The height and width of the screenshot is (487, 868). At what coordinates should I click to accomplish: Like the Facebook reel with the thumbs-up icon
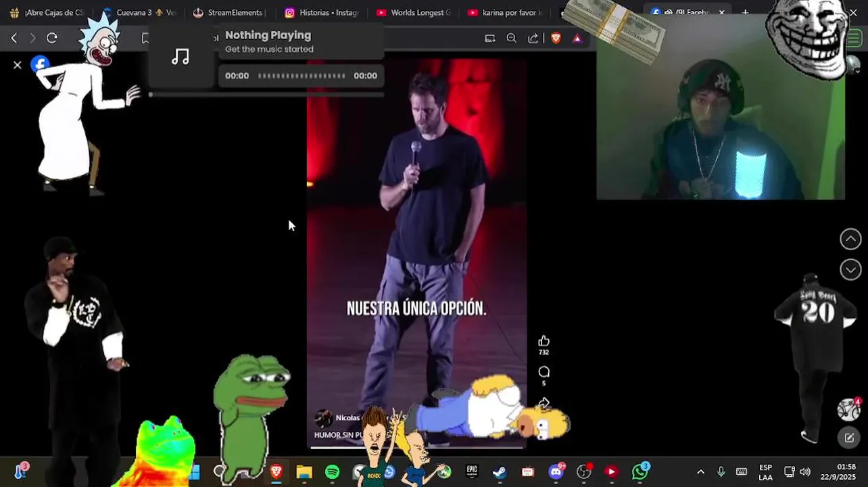click(x=544, y=341)
